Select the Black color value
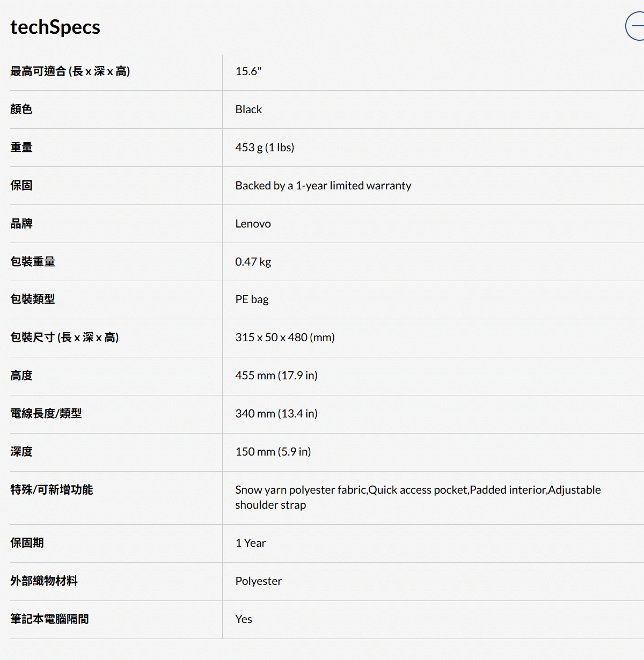This screenshot has height=660, width=644. (248, 109)
